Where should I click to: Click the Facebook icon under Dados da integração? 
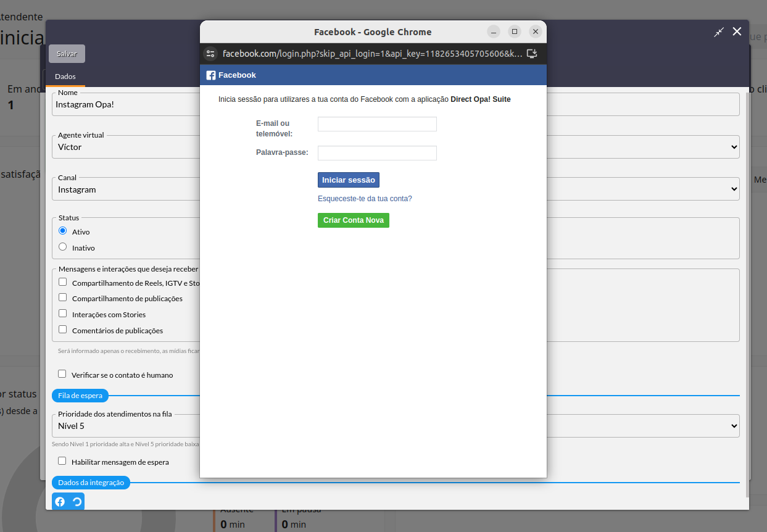[x=60, y=502]
